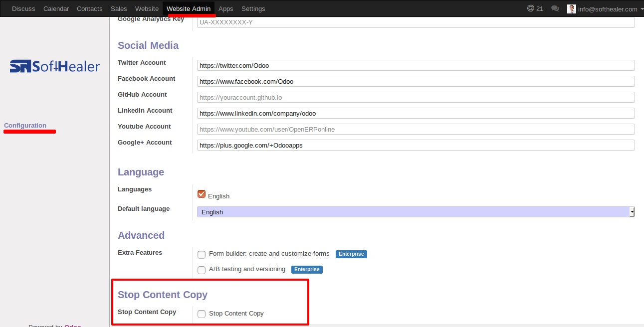The height and width of the screenshot is (327, 644).
Task: Toggle the English language checkbox
Action: coord(202,194)
